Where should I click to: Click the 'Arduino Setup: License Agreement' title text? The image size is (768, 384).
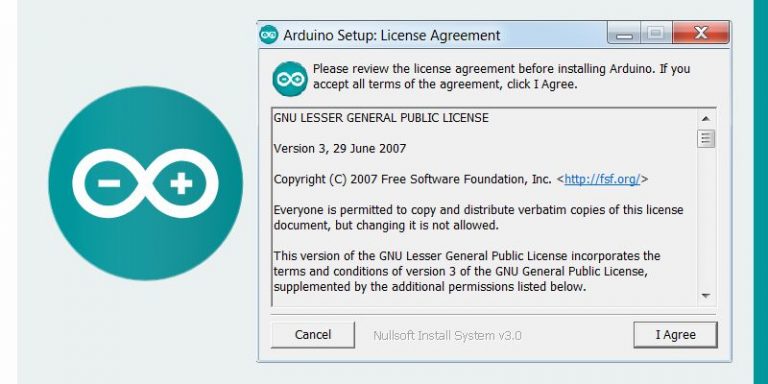coord(392,35)
